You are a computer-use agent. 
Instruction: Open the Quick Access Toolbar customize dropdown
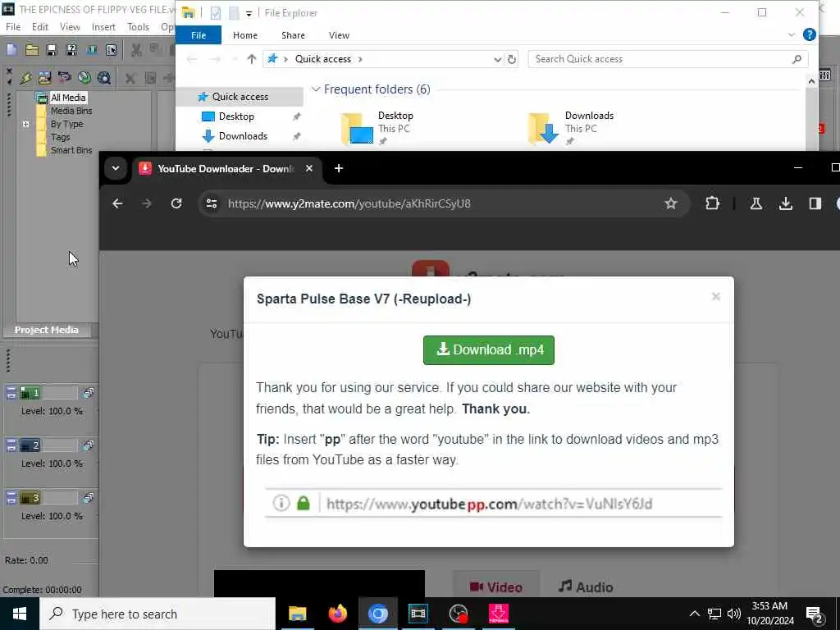click(249, 13)
